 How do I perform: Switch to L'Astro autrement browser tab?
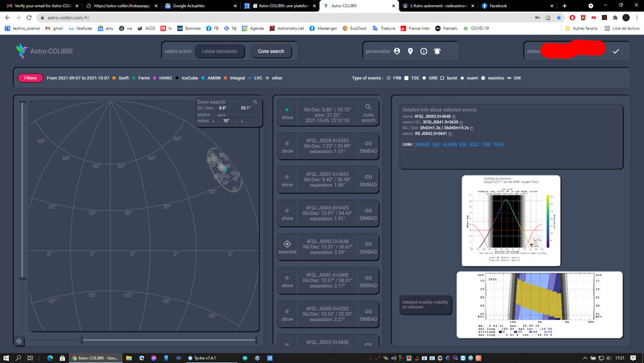point(438,6)
